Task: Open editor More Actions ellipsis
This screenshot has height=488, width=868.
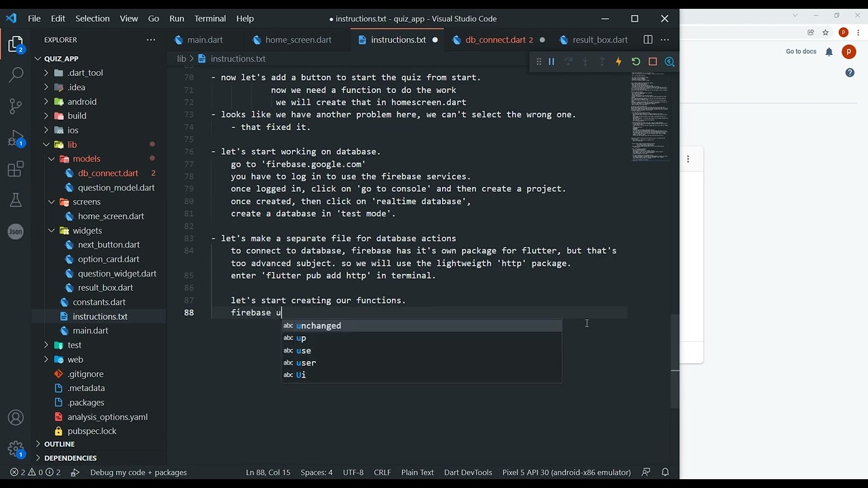Action: tap(665, 40)
